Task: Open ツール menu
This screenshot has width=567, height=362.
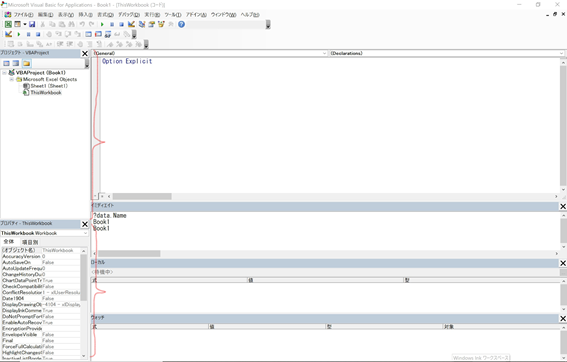Action: [173, 15]
